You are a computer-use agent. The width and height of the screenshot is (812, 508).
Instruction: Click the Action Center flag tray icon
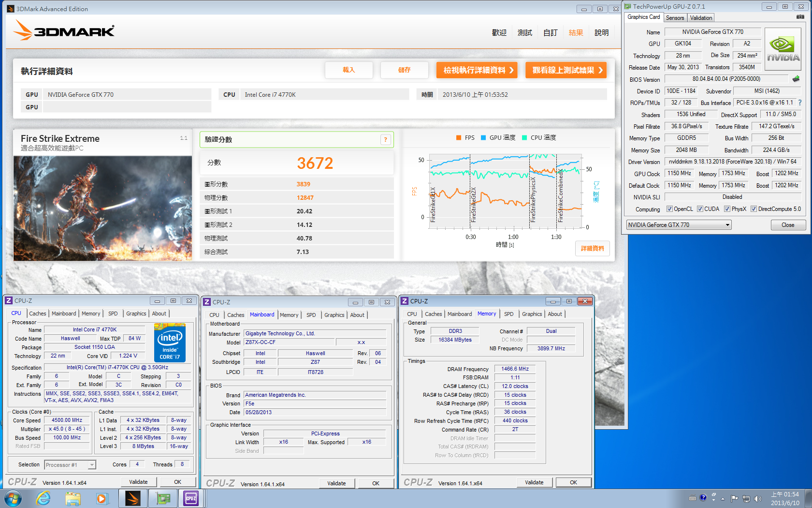(x=735, y=498)
